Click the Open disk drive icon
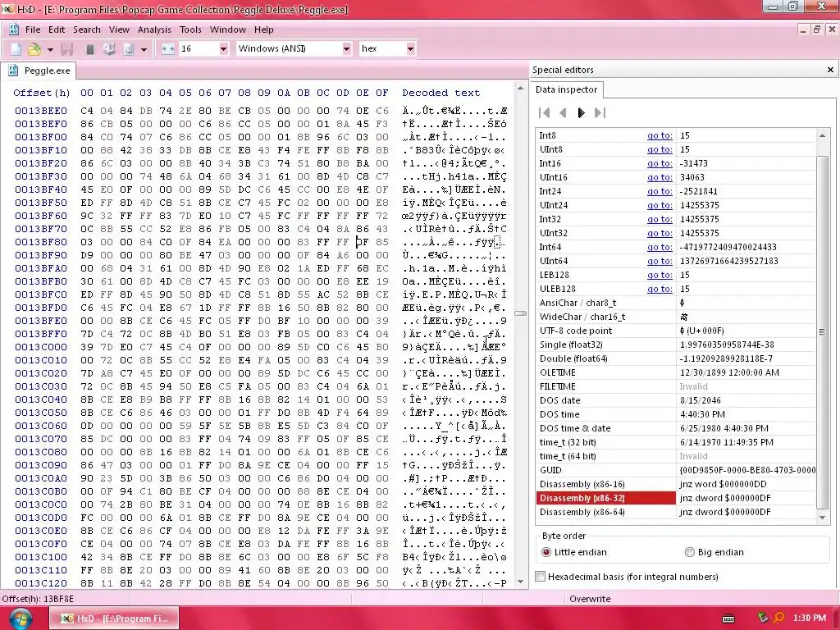840x630 pixels. click(109, 48)
